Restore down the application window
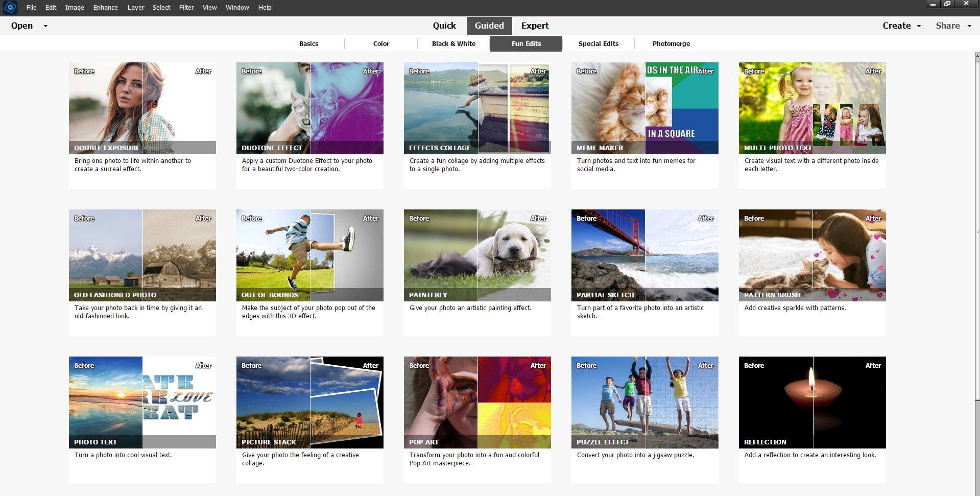Image resolution: width=980 pixels, height=496 pixels. coord(947,4)
